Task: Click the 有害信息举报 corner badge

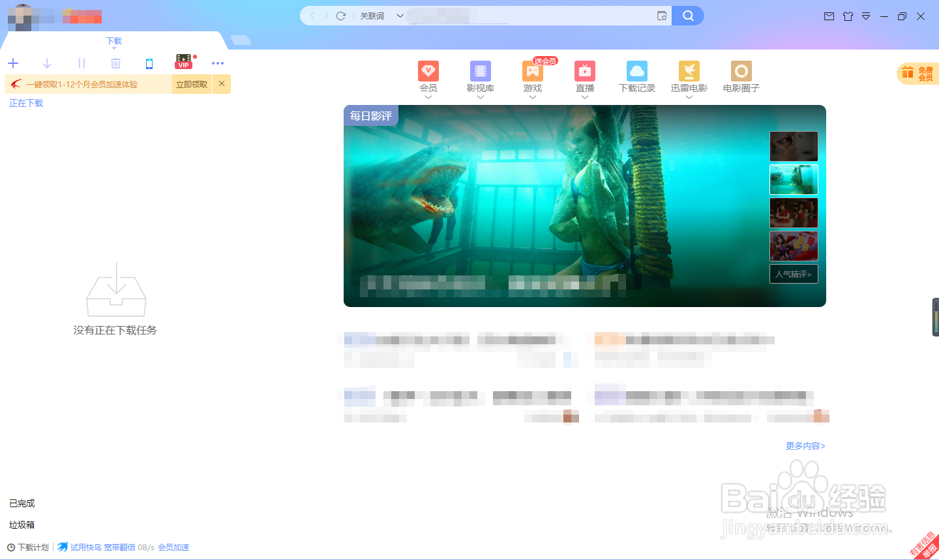Action: coord(925,546)
